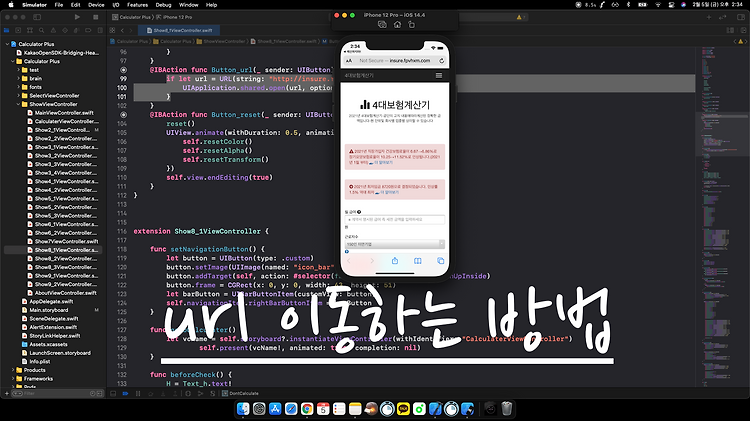Open the debug navigator
Screen dimensions: 750x421
pyautogui.click(x=77, y=30)
